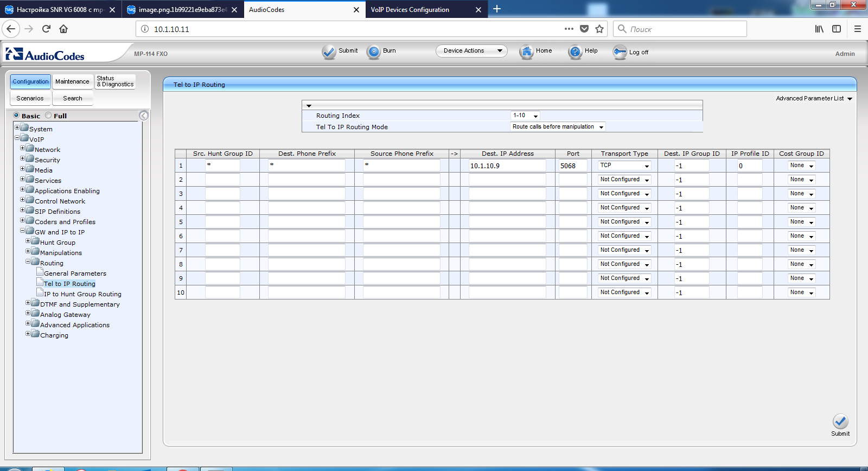The width and height of the screenshot is (868, 471).
Task: Reload the page with the browser refresh icon
Action: [x=46, y=29]
